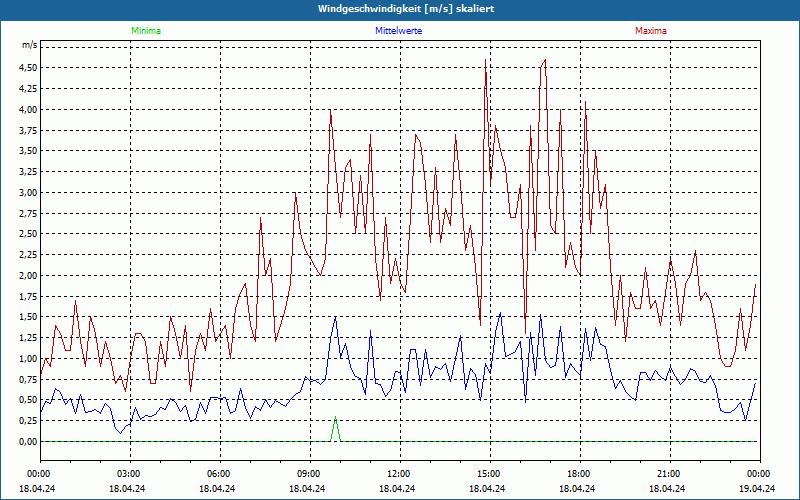Click the 09:00 time axis label
The image size is (800, 500).
tap(308, 474)
